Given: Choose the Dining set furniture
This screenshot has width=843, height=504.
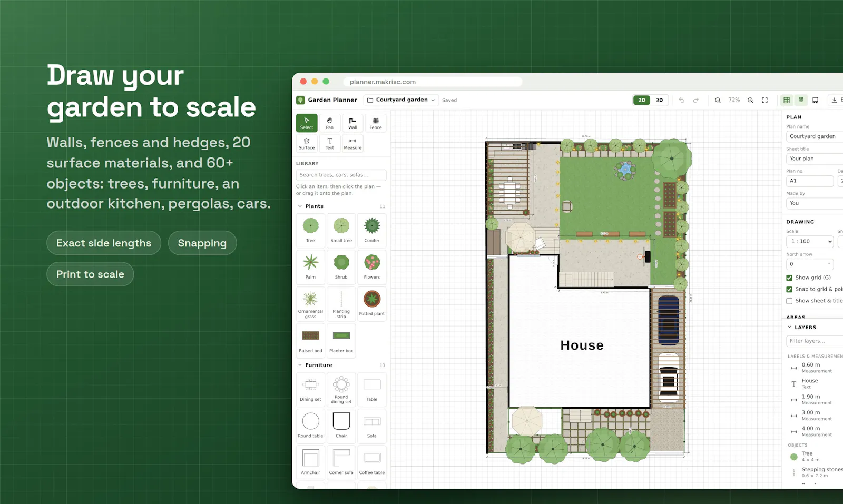Looking at the screenshot, I should tap(311, 389).
